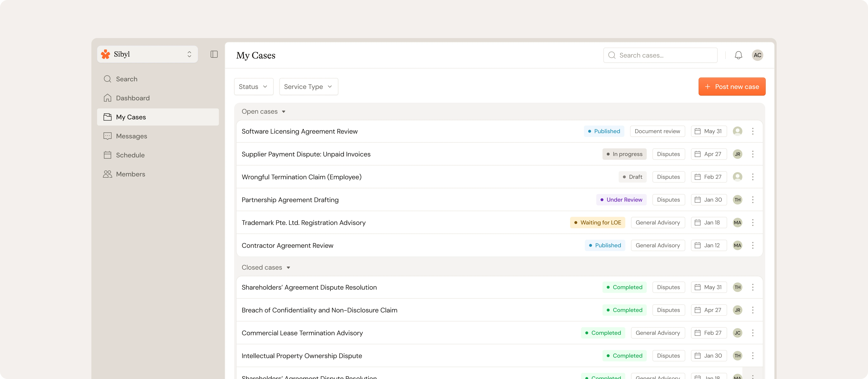
Task: Go to Messages in sidebar
Action: [131, 136]
